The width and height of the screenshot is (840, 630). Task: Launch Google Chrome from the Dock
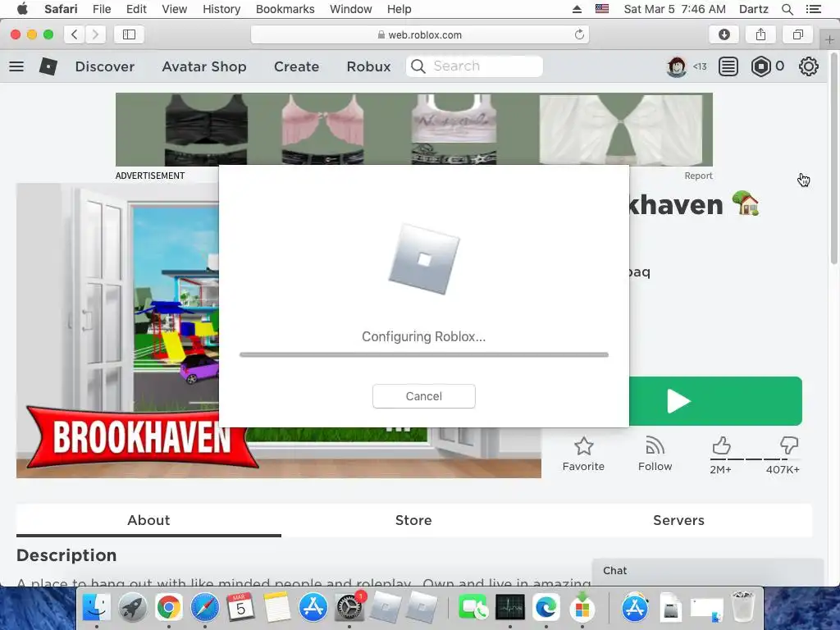click(x=169, y=608)
